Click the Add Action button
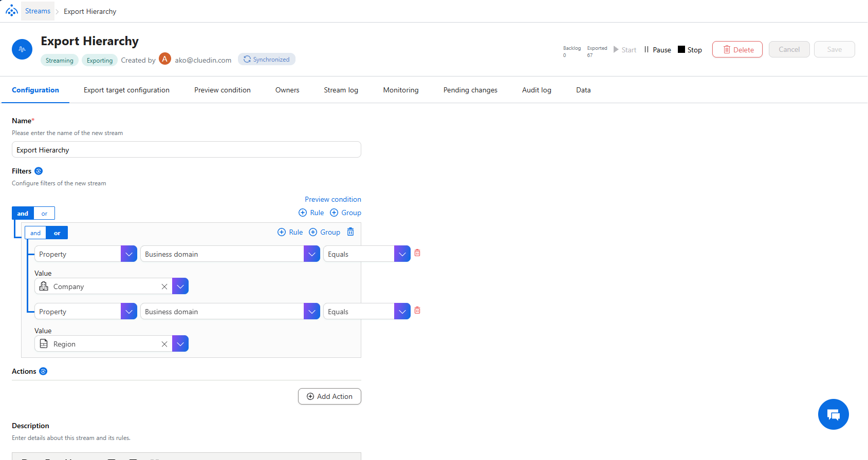Viewport: 868px width, 460px height. pos(329,396)
